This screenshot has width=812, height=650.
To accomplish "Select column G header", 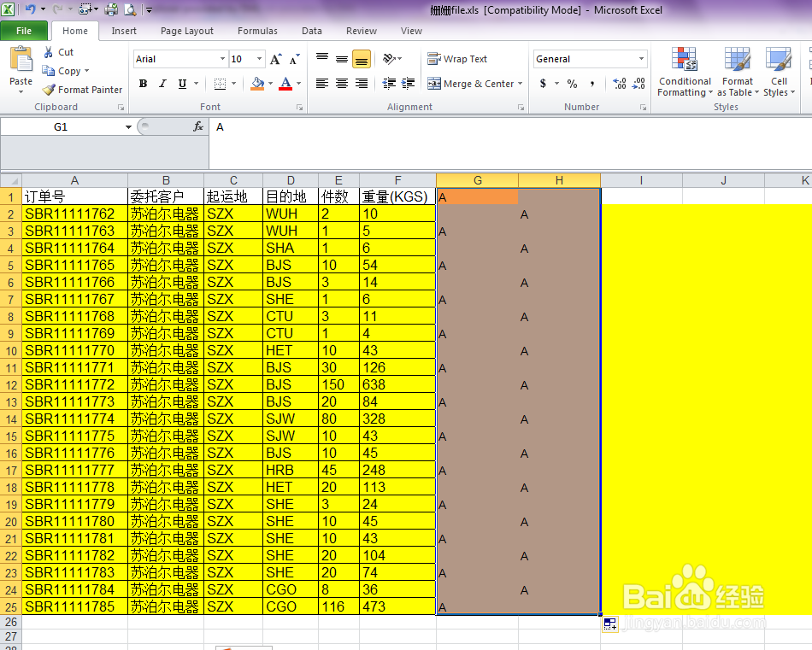I will [x=478, y=180].
